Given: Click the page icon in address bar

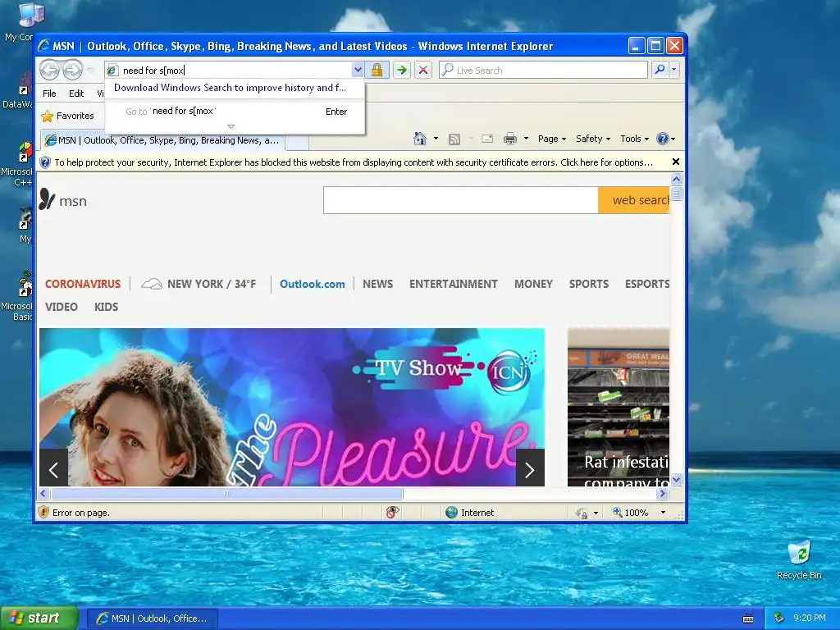Looking at the screenshot, I should [x=112, y=71].
